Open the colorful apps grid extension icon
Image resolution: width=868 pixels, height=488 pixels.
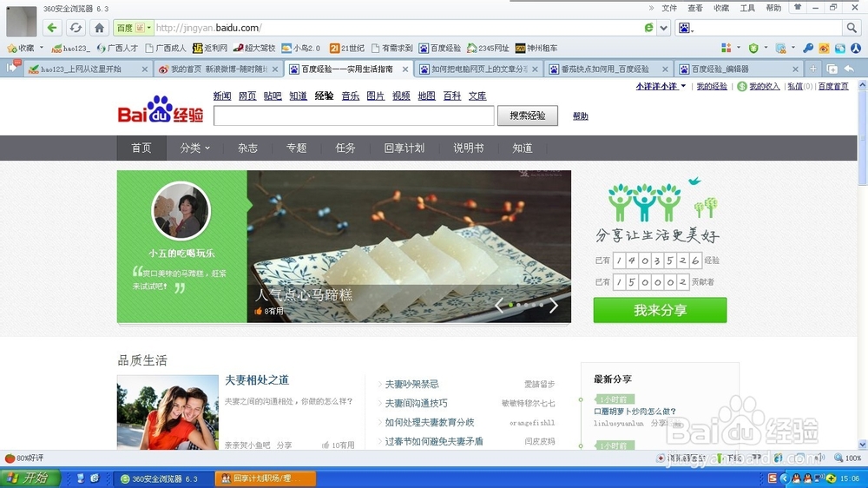(726, 48)
